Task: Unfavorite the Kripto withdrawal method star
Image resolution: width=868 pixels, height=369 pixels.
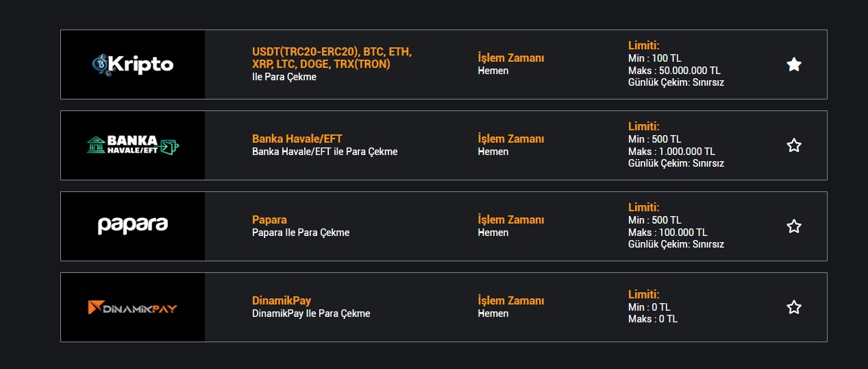Action: point(794,64)
